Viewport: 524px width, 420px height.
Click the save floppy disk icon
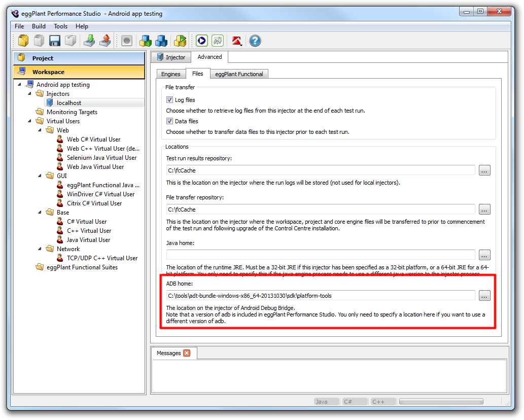55,41
